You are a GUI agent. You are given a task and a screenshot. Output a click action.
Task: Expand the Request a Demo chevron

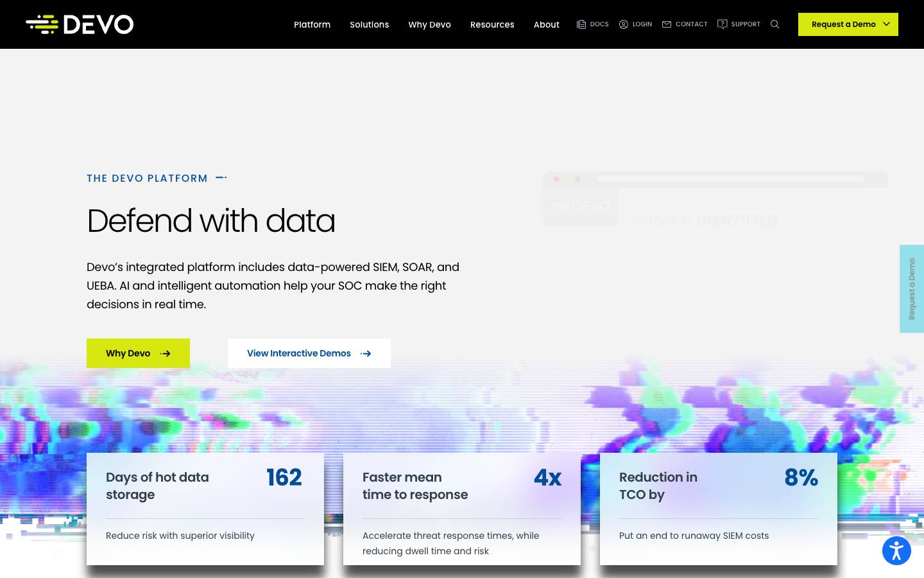coord(887,24)
